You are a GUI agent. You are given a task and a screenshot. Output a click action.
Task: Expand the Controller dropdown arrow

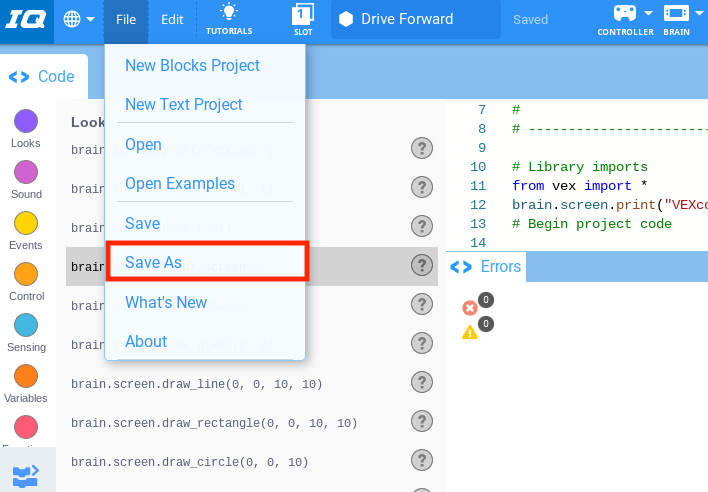click(x=648, y=14)
